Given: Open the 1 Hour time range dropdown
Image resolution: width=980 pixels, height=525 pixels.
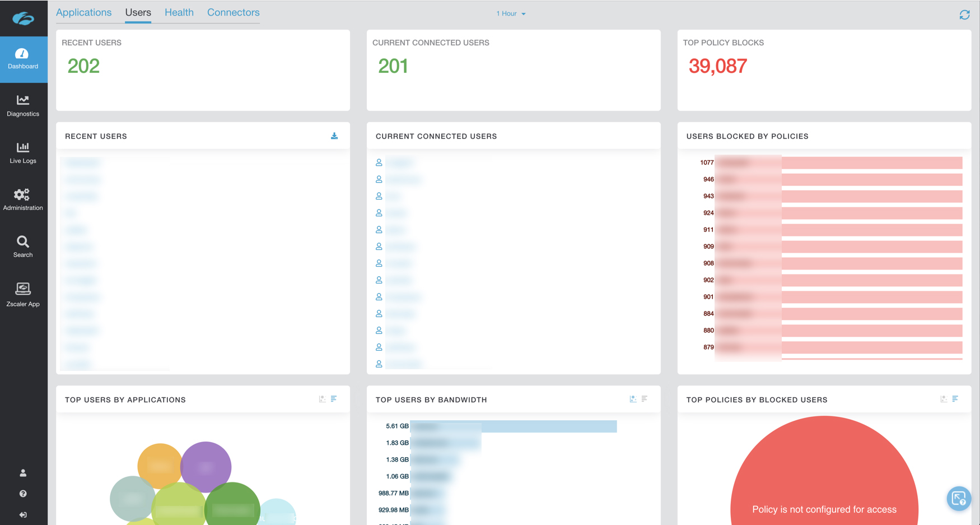Looking at the screenshot, I should click(511, 13).
